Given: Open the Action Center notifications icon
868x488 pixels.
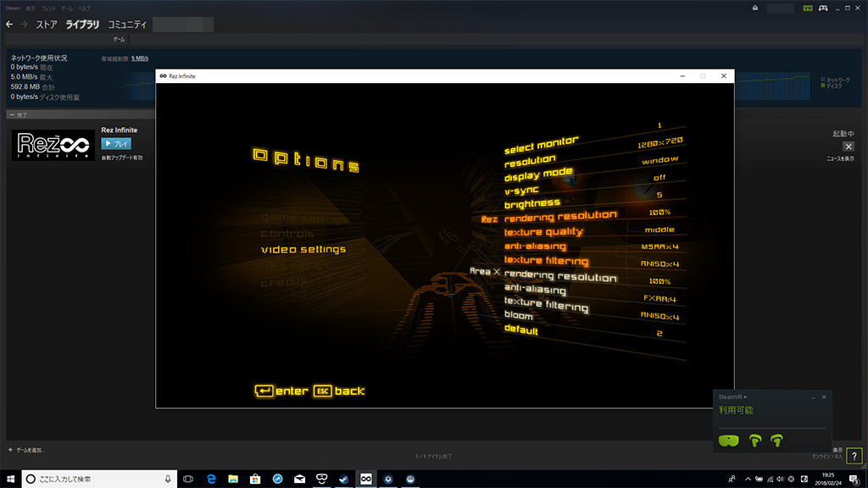Looking at the screenshot, I should 854,480.
